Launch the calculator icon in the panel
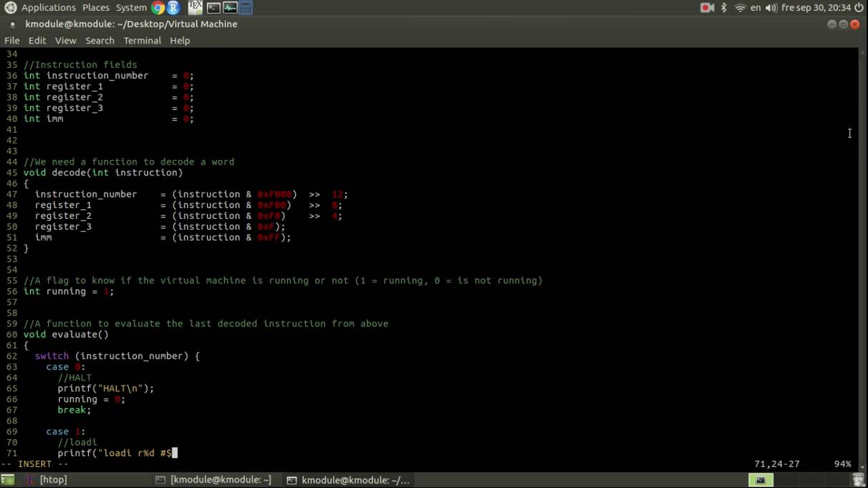Image resolution: width=868 pixels, height=488 pixels. [245, 7]
